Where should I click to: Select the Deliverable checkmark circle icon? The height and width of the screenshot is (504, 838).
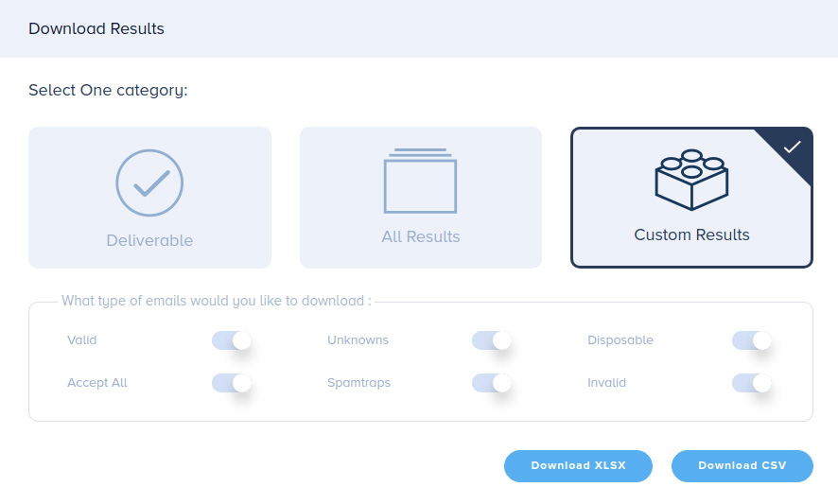(x=149, y=182)
